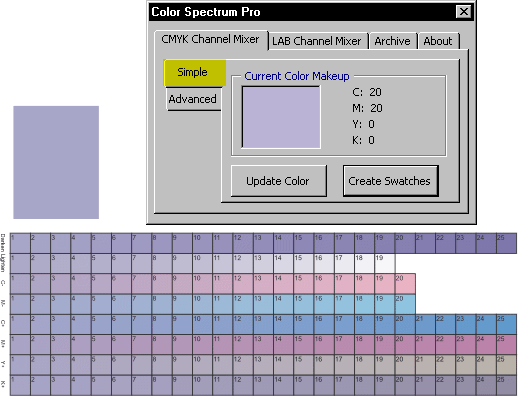The image size is (518, 396).
Task: Click the Create Swatches button
Action: (x=390, y=181)
